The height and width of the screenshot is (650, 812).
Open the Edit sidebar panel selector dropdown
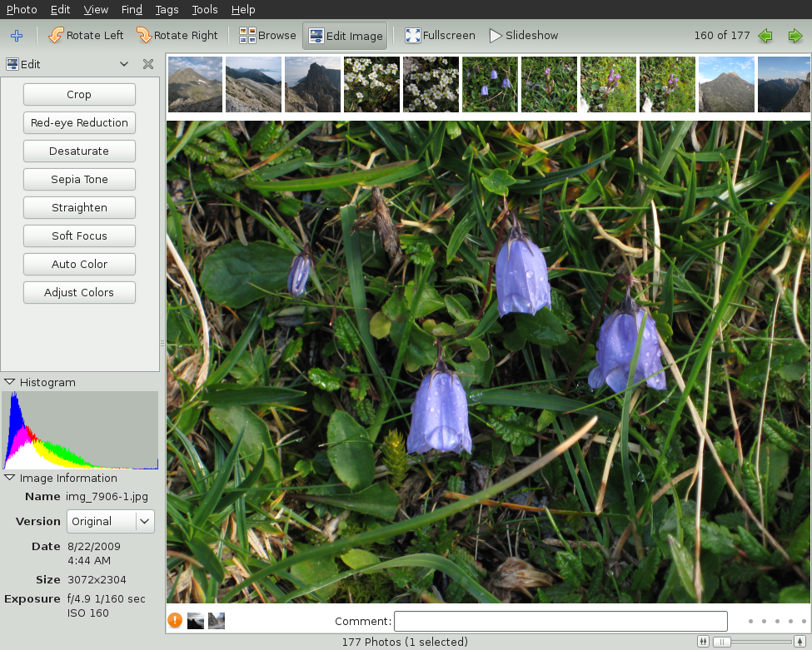(124, 64)
